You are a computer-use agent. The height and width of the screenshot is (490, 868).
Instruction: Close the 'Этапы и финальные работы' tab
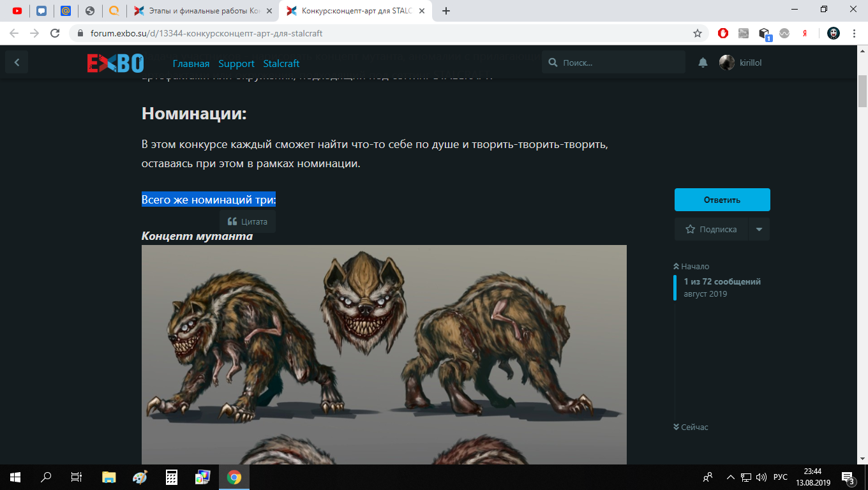coord(269,11)
